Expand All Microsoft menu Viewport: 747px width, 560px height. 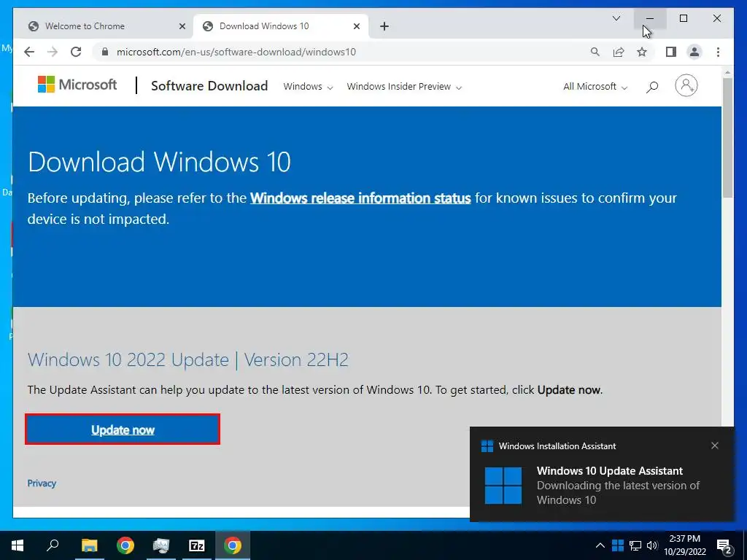pos(595,87)
